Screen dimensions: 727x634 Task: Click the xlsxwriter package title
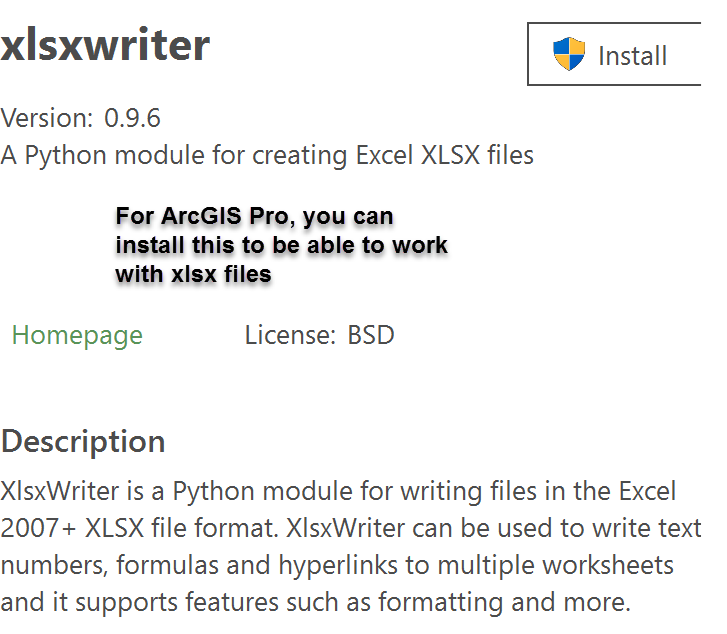pyautogui.click(x=105, y=45)
